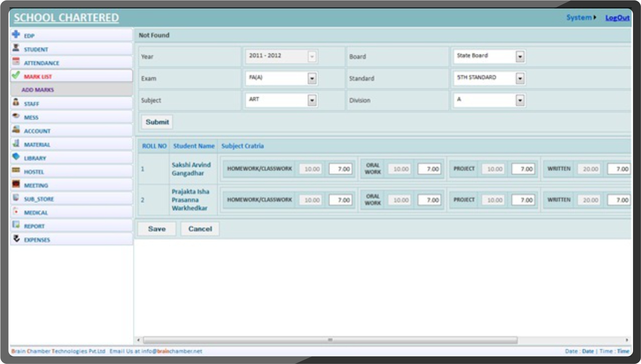Open the REPORT menu item
The image size is (641, 364).
[x=71, y=226]
